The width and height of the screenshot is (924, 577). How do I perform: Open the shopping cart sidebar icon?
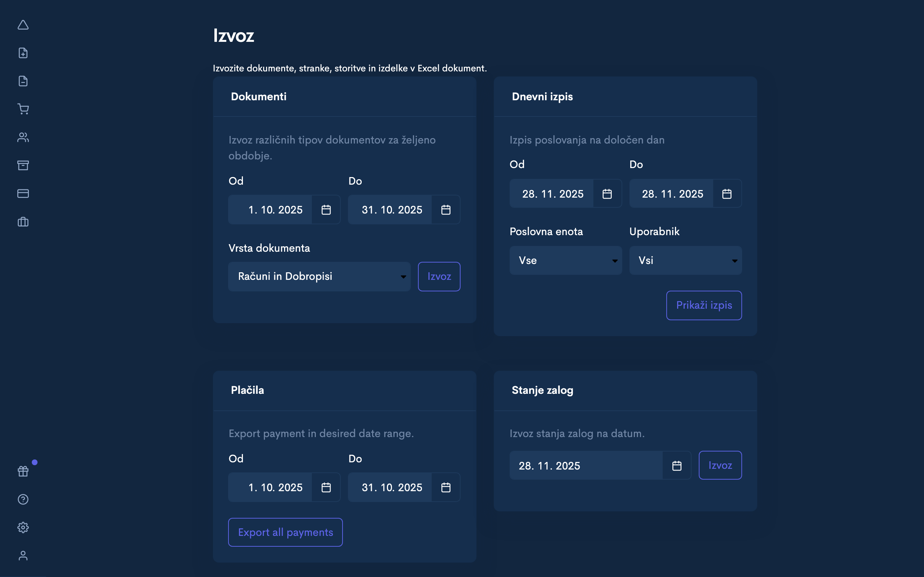23,109
